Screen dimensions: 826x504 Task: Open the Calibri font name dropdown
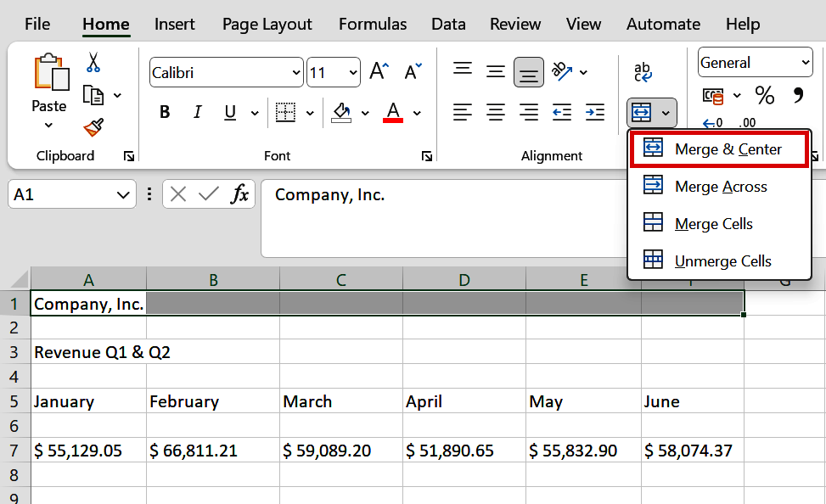click(294, 72)
